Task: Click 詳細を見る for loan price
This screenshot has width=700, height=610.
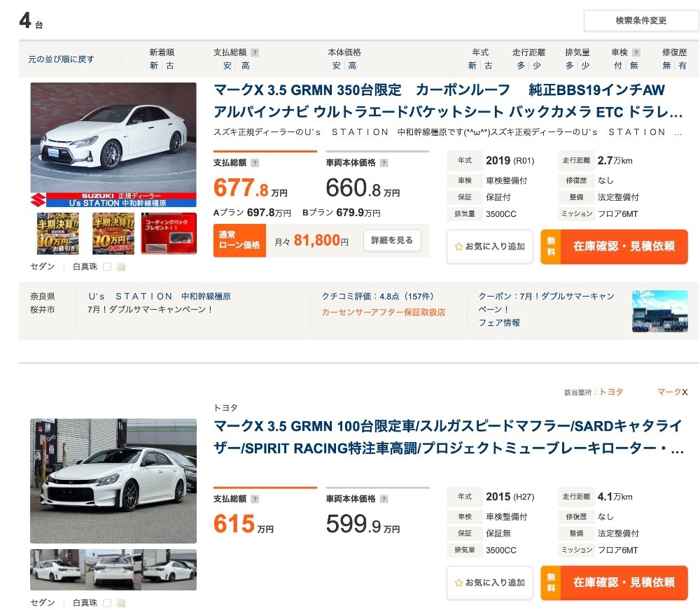Action: point(392,241)
